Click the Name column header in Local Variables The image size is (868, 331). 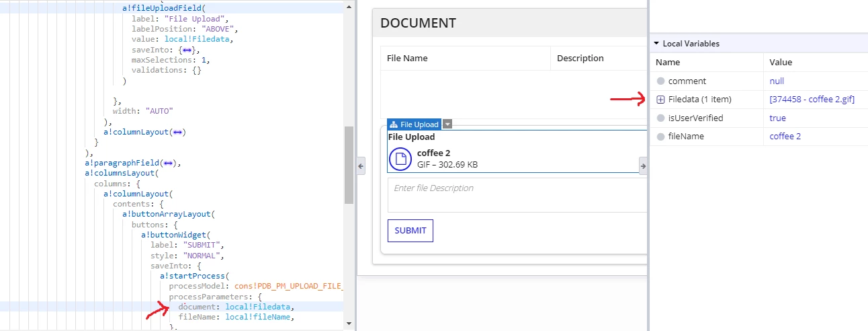tap(668, 62)
